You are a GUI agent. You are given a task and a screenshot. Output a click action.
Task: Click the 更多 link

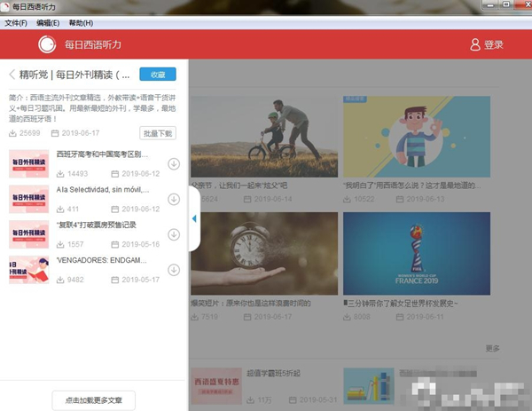[x=492, y=348]
